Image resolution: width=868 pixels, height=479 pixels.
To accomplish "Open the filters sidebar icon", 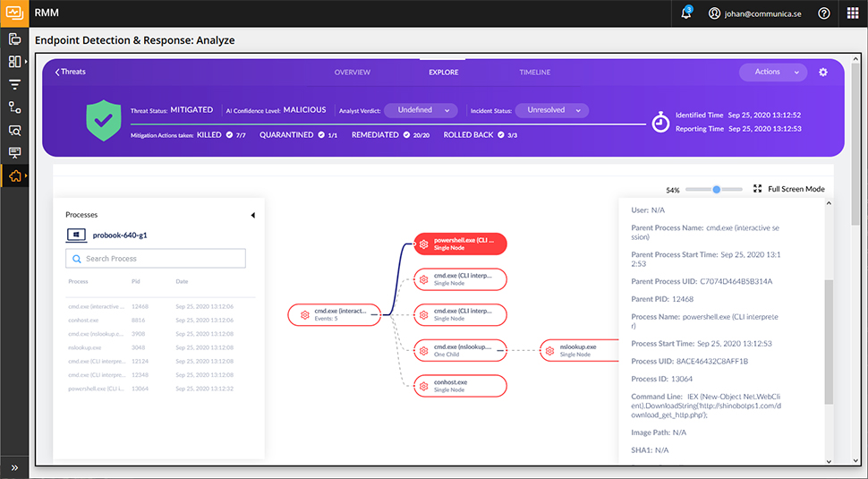I will point(14,84).
